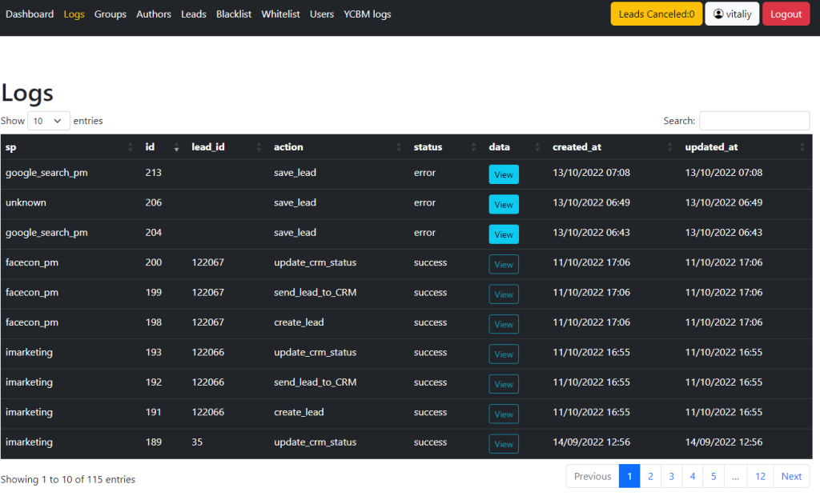Viewport: 820px width, 504px height.
Task: Click the Logout button
Action: coord(786,14)
